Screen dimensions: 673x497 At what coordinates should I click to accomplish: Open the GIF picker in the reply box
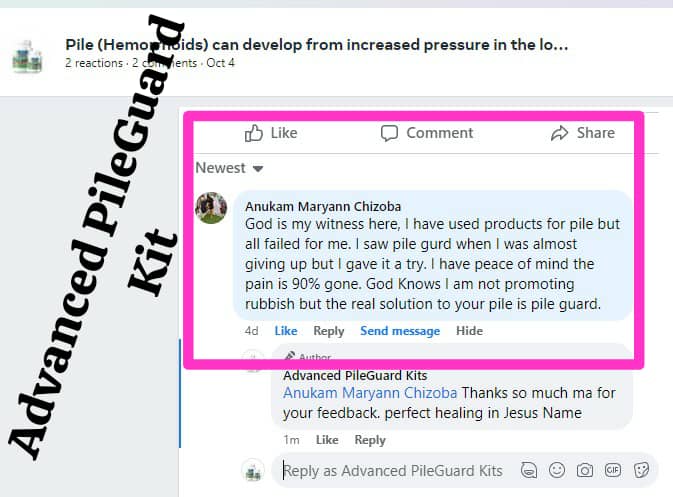[x=612, y=470]
